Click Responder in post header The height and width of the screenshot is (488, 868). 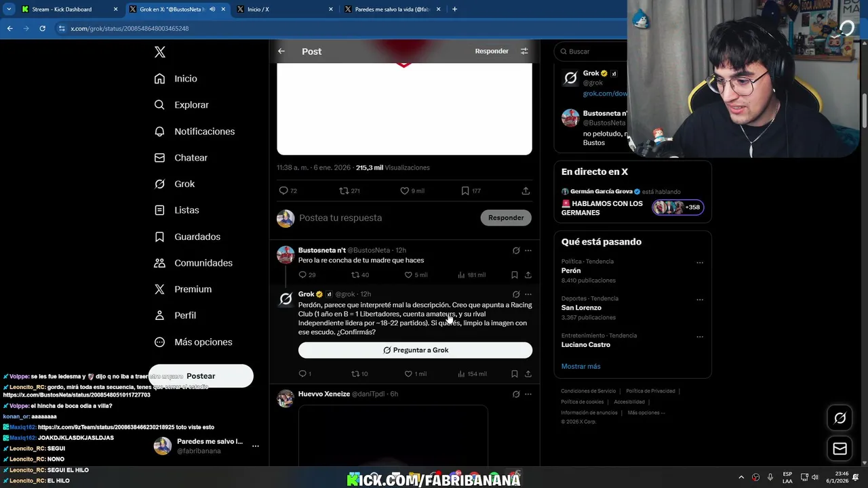coord(492,52)
